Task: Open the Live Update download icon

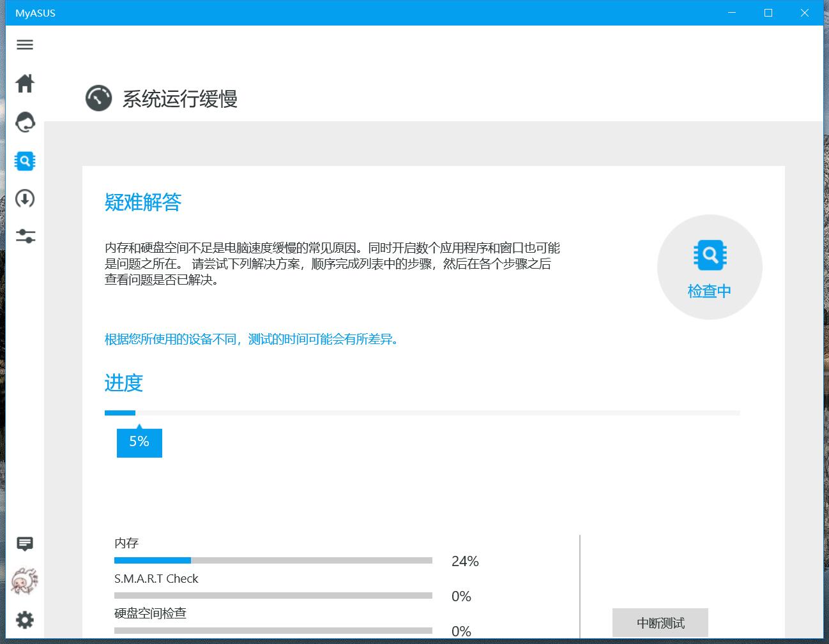Action: point(24,199)
